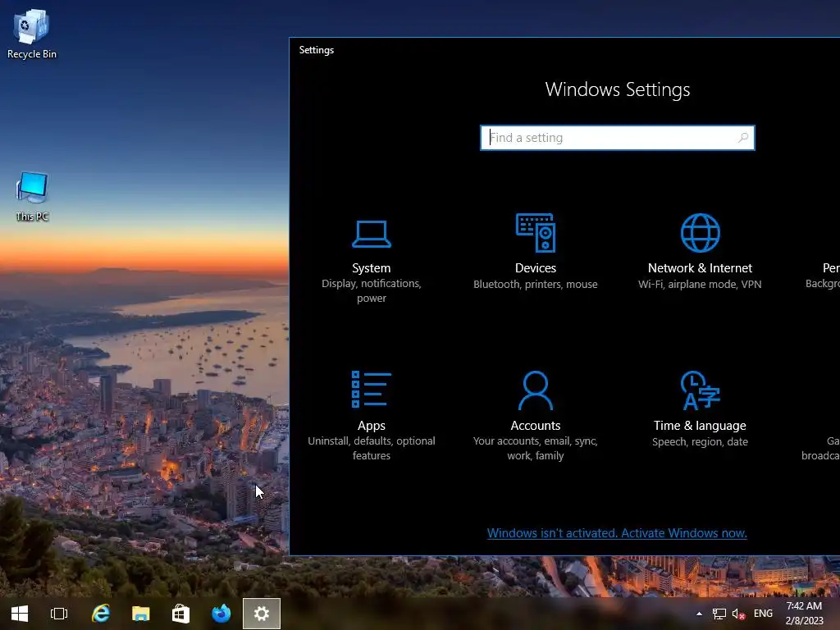Click the Activate Windows now link
The height and width of the screenshot is (630, 840).
(x=617, y=533)
